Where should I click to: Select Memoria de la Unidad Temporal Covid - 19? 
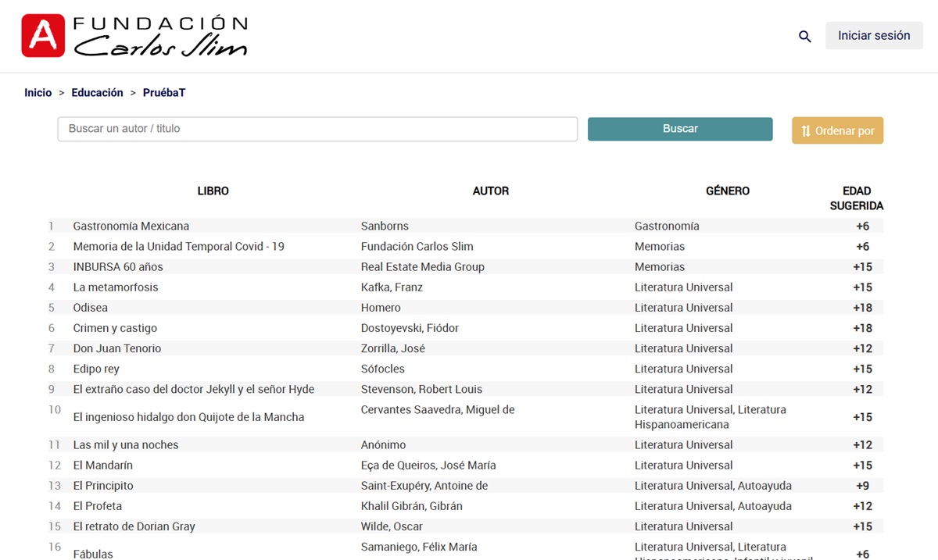(x=178, y=247)
